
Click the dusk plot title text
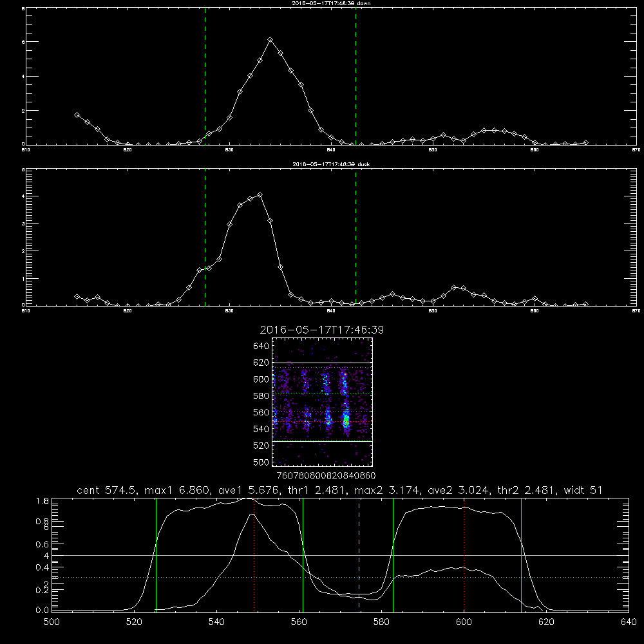tap(331, 164)
